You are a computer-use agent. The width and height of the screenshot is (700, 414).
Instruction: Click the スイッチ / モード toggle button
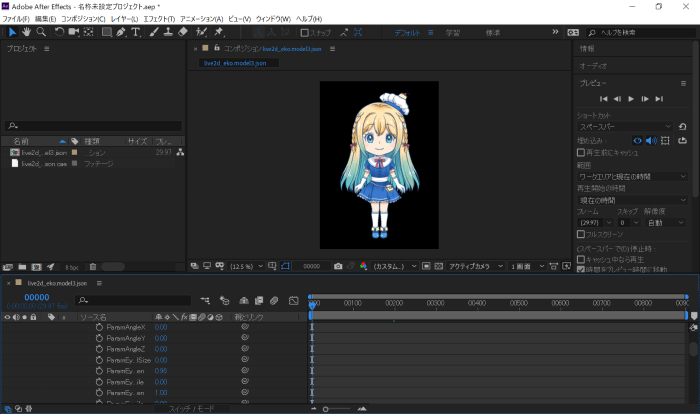pyautogui.click(x=192, y=409)
